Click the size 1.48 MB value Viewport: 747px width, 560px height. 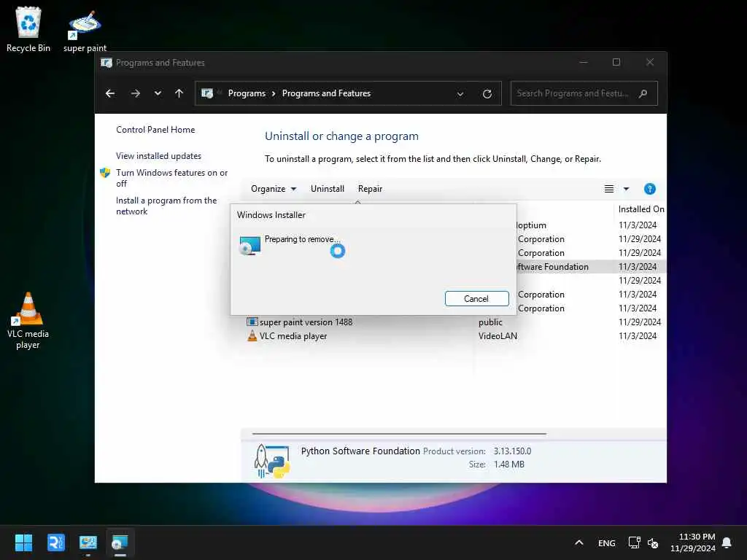point(508,464)
